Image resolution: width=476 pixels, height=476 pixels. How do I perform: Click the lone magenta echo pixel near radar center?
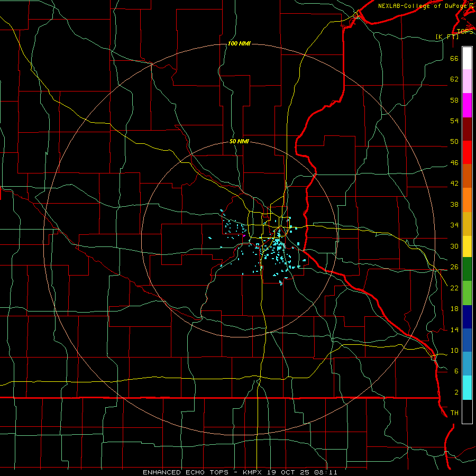(244, 235)
